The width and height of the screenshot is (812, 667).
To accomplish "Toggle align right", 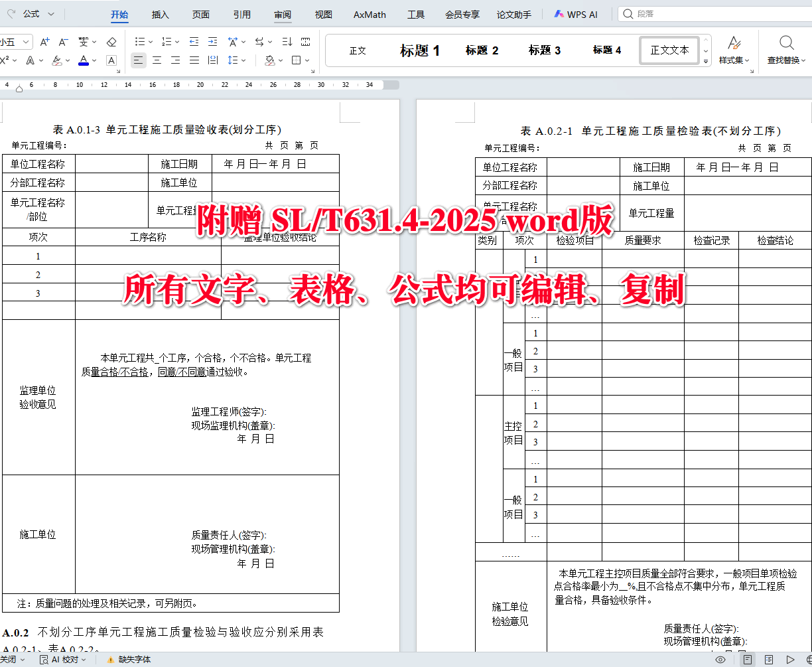I will click(x=175, y=60).
